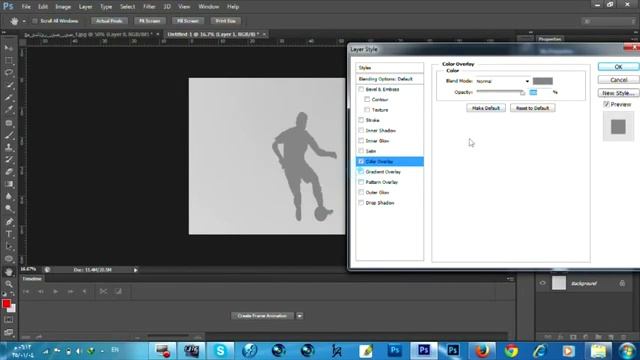This screenshot has height=360, width=640.
Task: Select the Clone Stamp tool
Action: [x=9, y=147]
